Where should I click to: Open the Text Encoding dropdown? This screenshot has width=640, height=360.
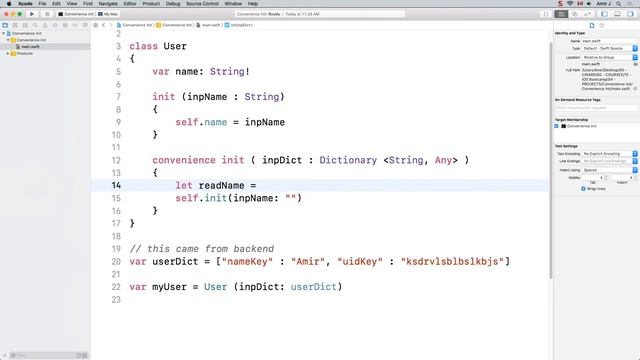pyautogui.click(x=609, y=154)
